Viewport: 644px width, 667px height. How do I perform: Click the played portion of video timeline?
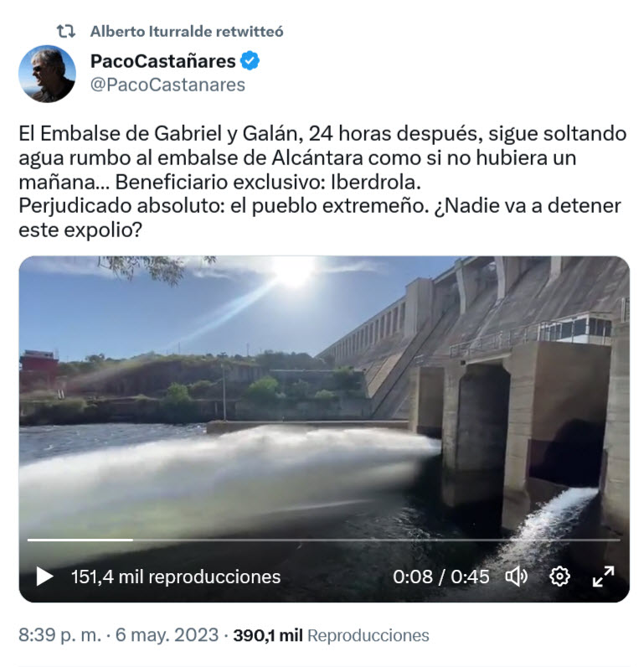pos(80,540)
